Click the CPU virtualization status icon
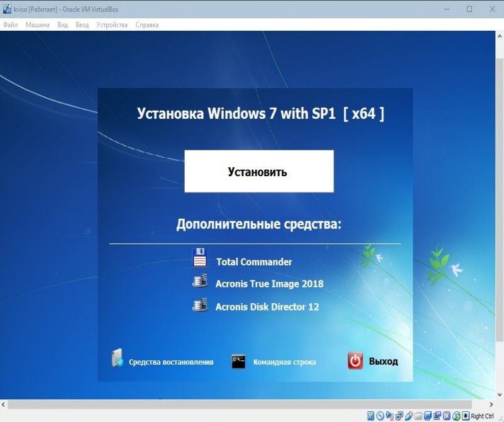This screenshot has height=422, width=504. point(447,416)
